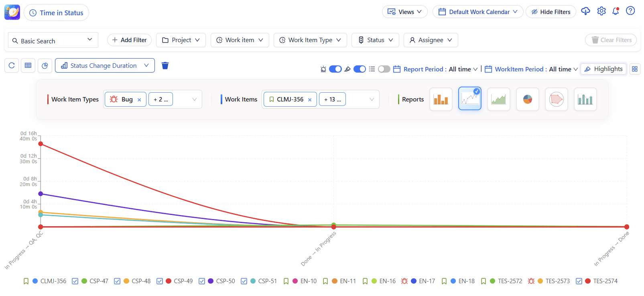Open the settings gear icon
Viewport: 644px width, 296px height.
[x=601, y=11]
